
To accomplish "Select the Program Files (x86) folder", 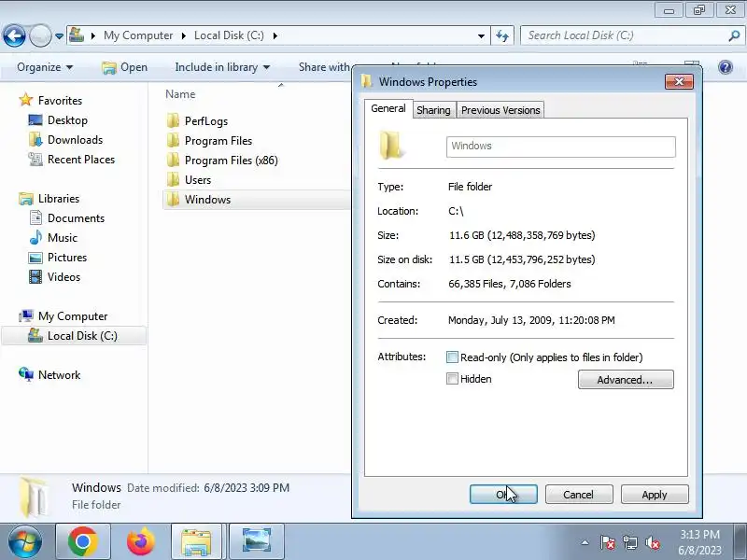I will click(x=231, y=160).
